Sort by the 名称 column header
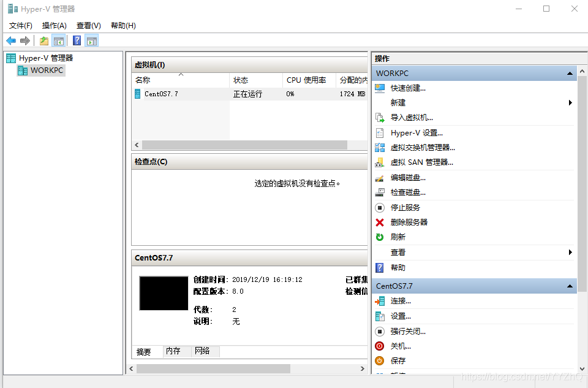 (181, 80)
